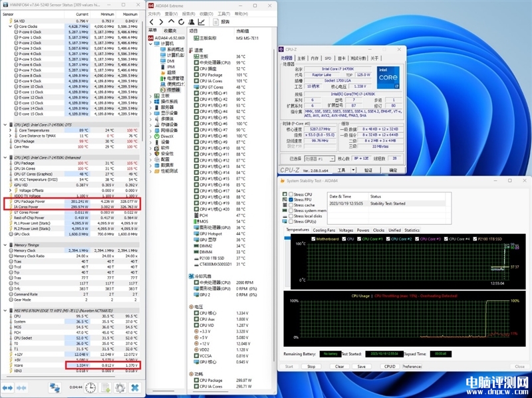Image resolution: width=532 pixels, height=398 pixels.
Task: Enable Stress CPU checkbox
Action: point(291,194)
